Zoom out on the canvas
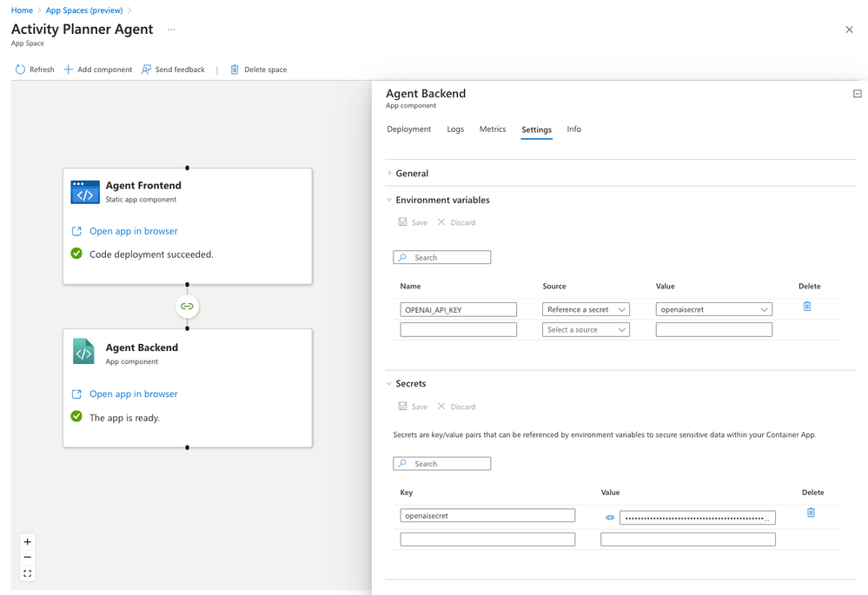 [28, 558]
